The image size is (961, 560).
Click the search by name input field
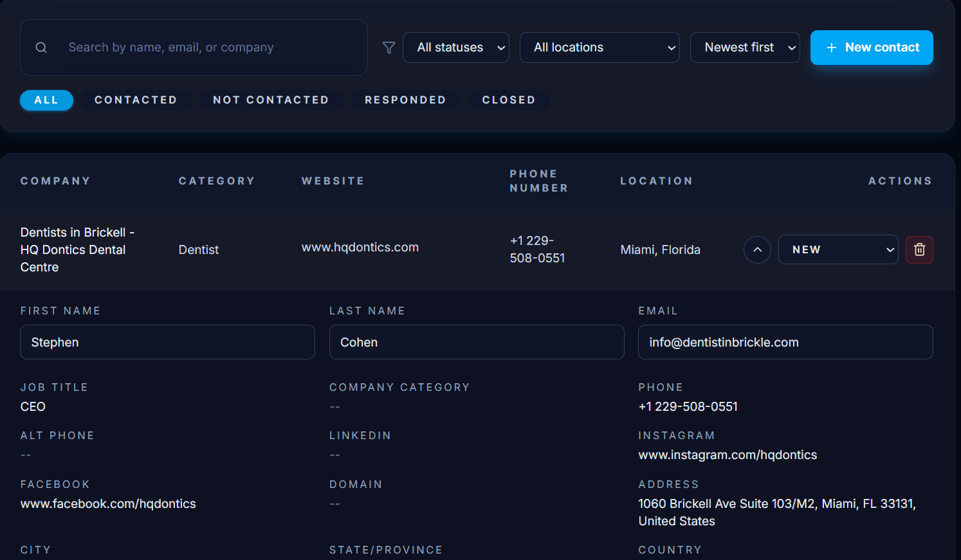point(193,47)
